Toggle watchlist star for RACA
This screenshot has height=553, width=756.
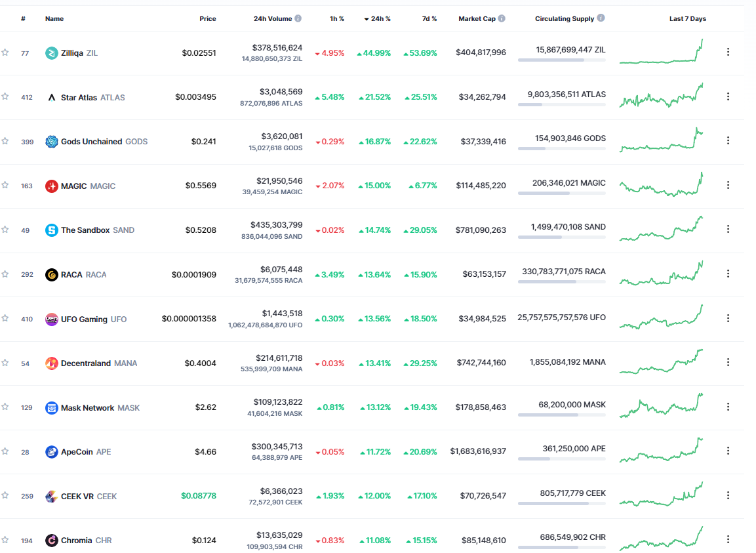[5, 274]
